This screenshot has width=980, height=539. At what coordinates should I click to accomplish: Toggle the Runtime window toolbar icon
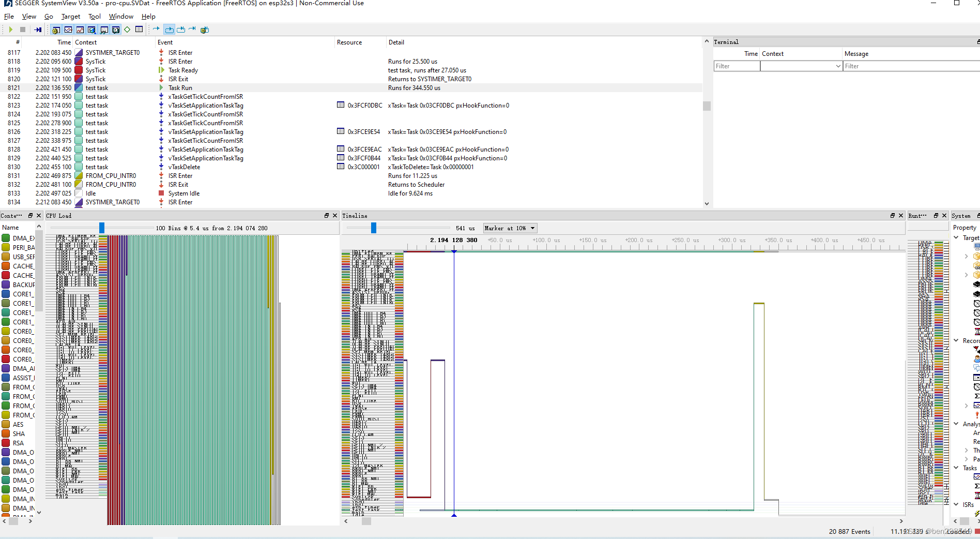tap(116, 29)
